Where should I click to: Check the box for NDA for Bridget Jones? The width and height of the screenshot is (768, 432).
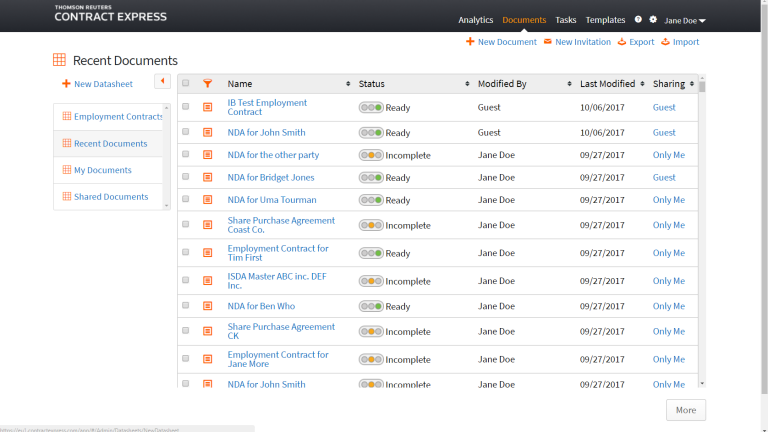point(186,178)
